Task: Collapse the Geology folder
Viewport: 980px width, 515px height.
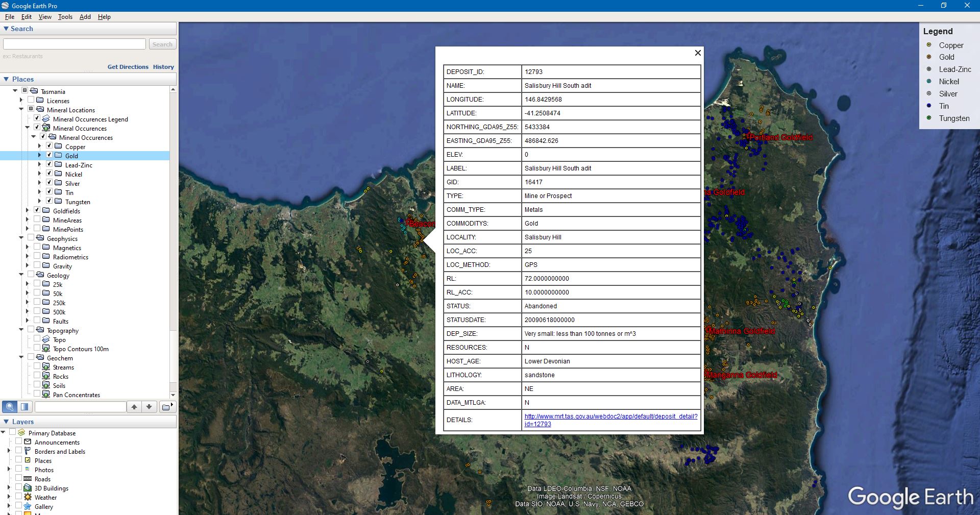Action: [x=21, y=275]
